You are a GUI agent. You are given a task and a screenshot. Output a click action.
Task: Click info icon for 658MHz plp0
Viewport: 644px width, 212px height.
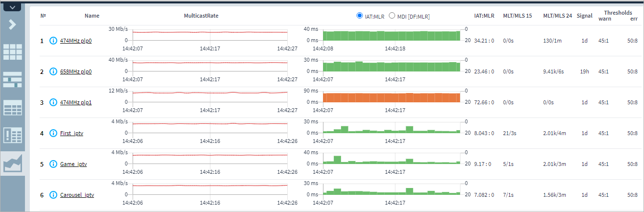[x=53, y=71]
